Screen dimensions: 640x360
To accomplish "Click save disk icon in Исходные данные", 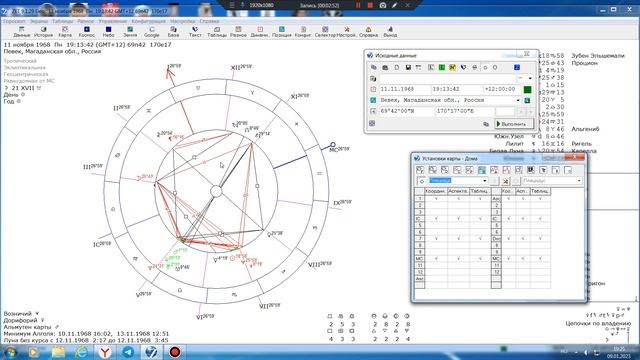I will point(408,67).
